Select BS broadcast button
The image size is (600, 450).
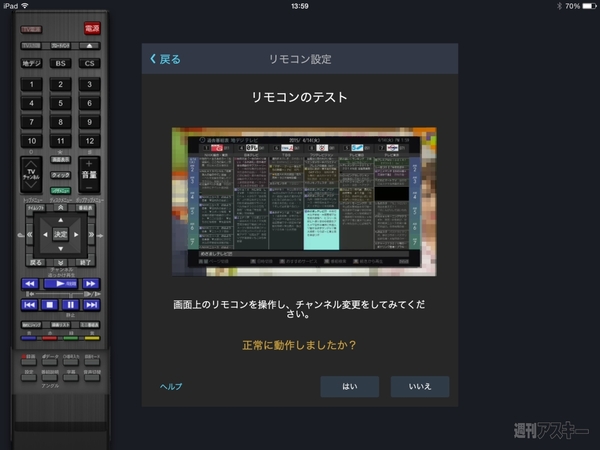coord(60,63)
